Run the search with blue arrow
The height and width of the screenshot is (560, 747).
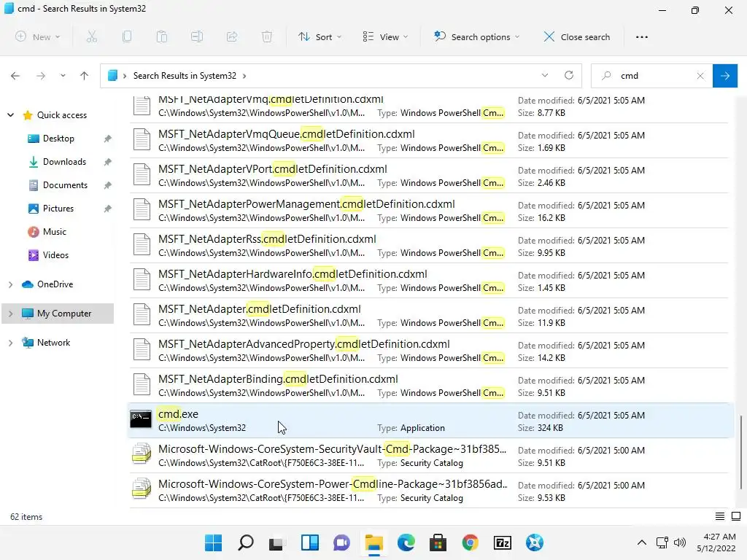click(724, 76)
